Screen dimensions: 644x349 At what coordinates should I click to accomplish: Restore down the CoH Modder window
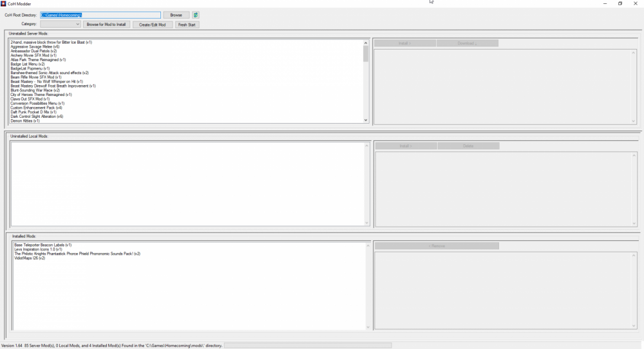[620, 4]
